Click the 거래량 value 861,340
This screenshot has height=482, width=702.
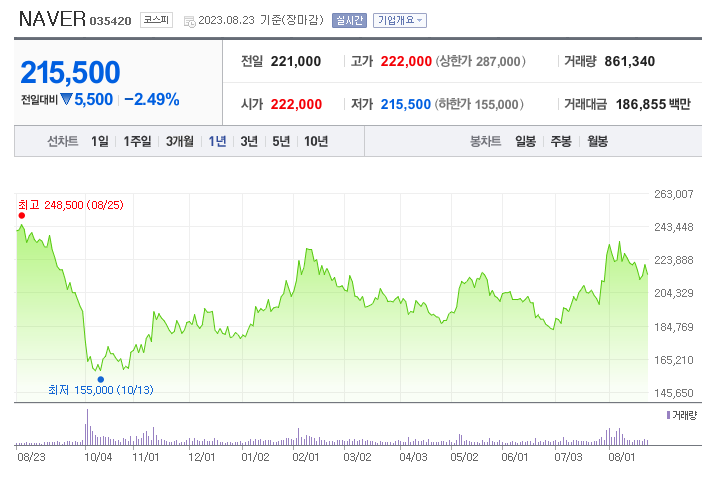point(629,61)
